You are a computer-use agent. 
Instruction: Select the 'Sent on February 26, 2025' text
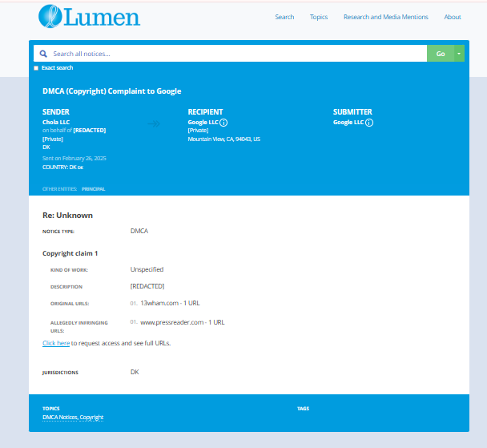click(74, 158)
